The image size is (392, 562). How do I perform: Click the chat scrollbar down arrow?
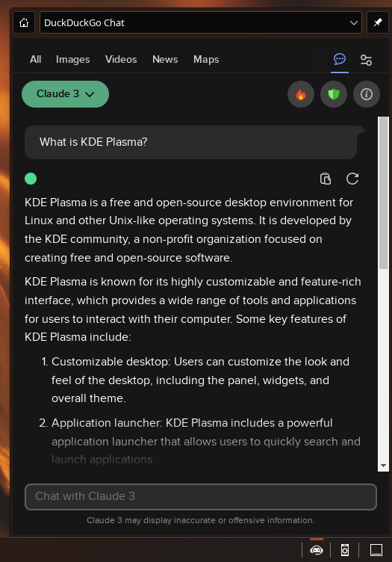(x=383, y=466)
